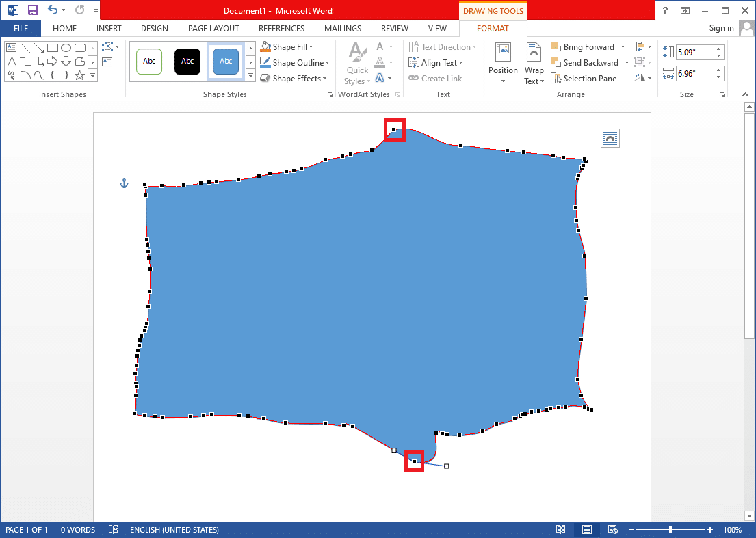
Task: Click the Position button
Action: (x=503, y=63)
